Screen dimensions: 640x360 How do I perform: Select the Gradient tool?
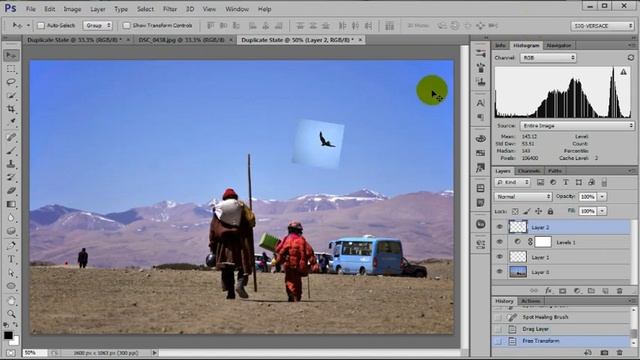[11, 204]
